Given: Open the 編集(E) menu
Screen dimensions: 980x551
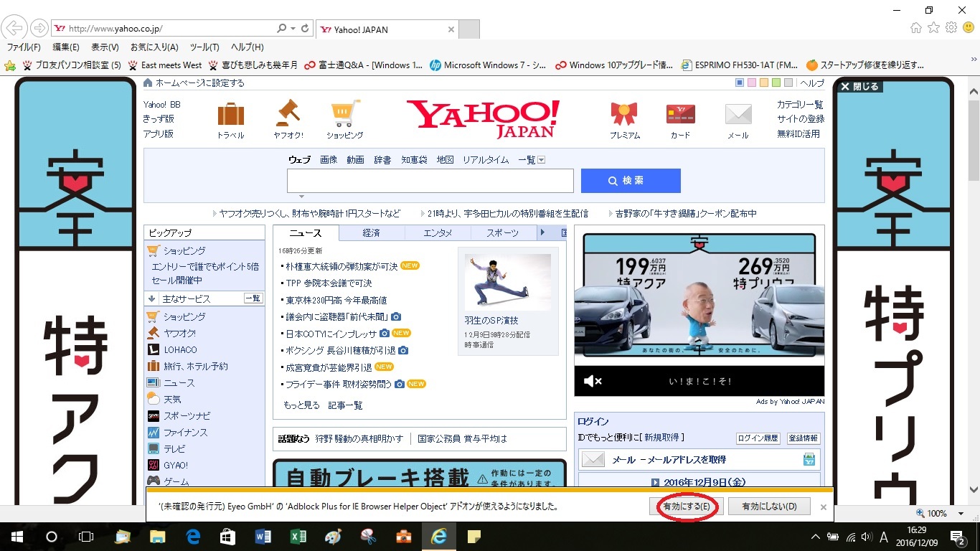Looking at the screenshot, I should click(x=66, y=47).
